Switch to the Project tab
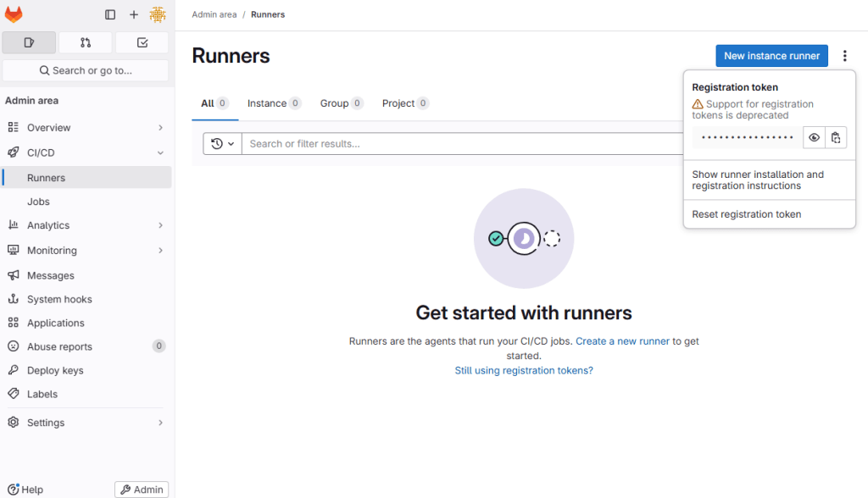The height and width of the screenshot is (498, 868). click(x=405, y=103)
